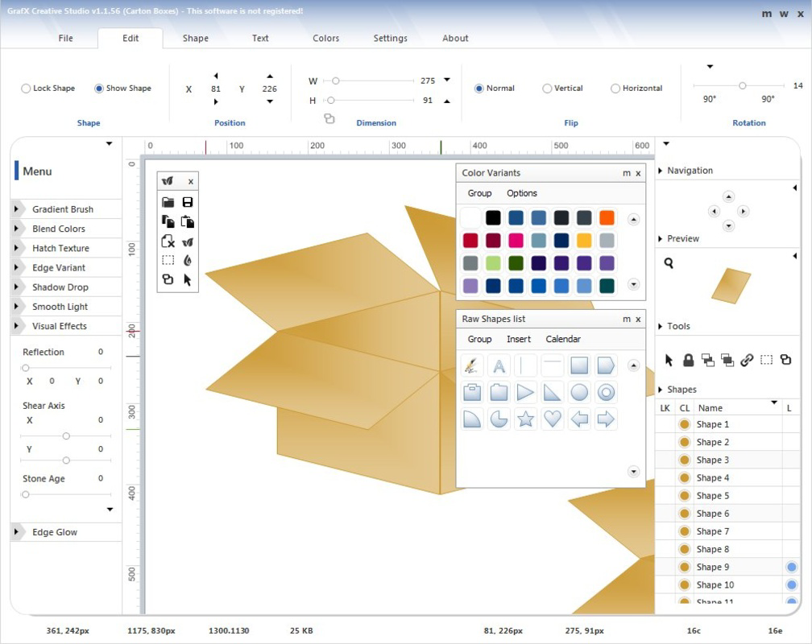Insert the star raw shape
Image resolution: width=812 pixels, height=644 pixels.
point(525,419)
